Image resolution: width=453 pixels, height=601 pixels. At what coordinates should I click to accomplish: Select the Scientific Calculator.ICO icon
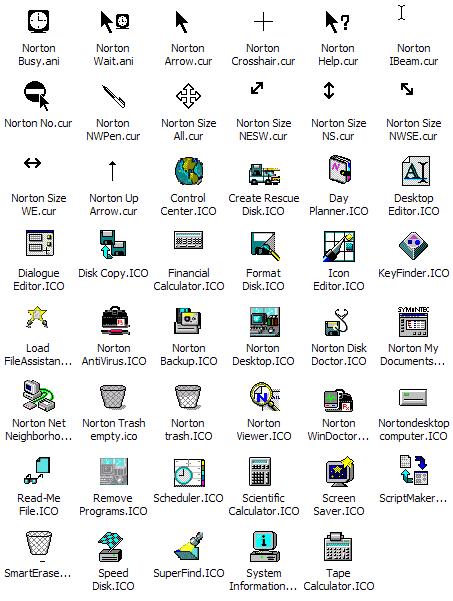coord(260,471)
